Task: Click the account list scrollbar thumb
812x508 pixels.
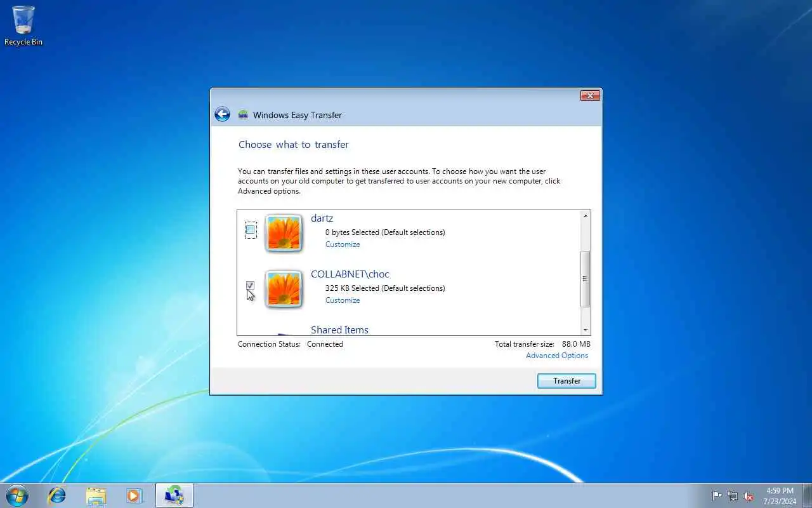Action: point(585,279)
